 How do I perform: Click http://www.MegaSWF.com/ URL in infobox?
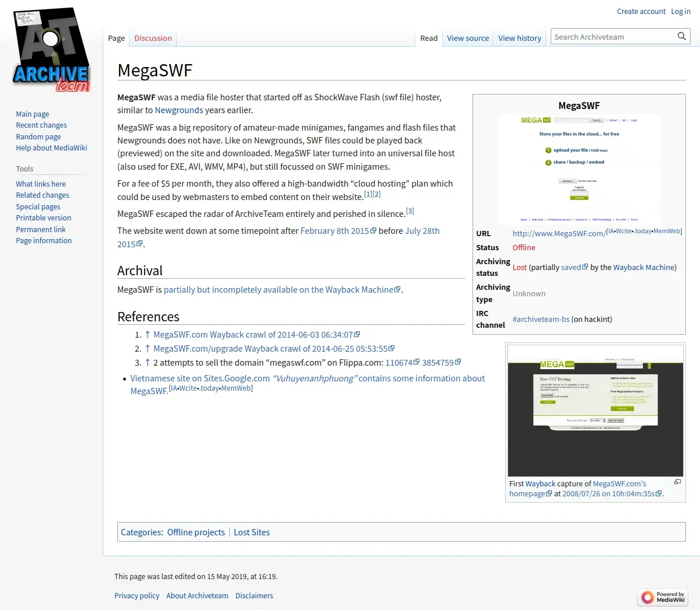(x=559, y=233)
